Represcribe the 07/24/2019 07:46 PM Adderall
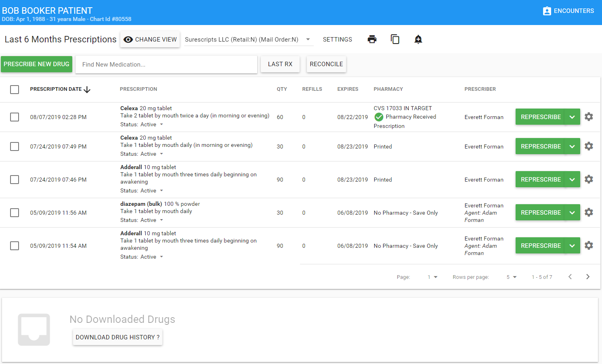The height and width of the screenshot is (364, 602). [541, 180]
